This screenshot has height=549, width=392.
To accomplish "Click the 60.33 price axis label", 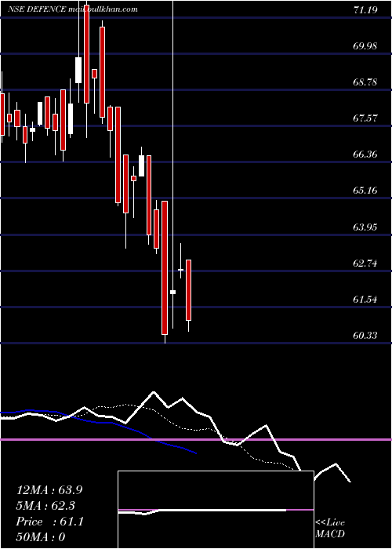I will tap(365, 336).
